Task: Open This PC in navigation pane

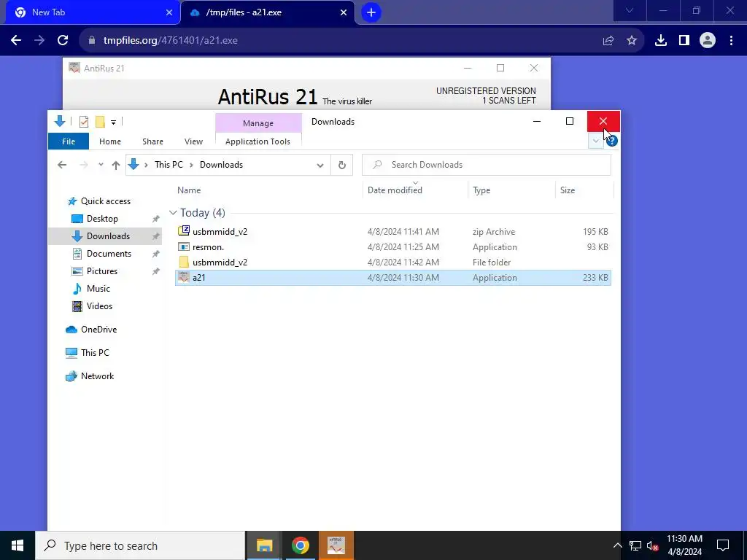Action: coord(95,353)
